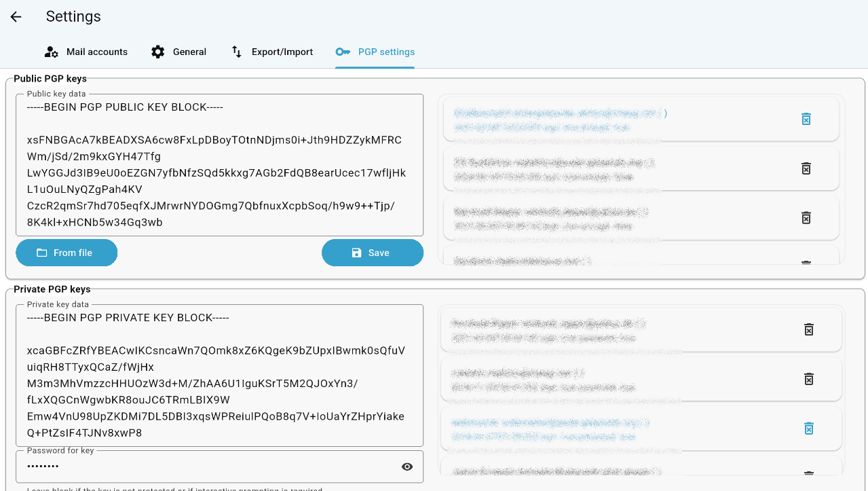The image size is (868, 491).
Task: Click the General gear icon
Action: 158,52
